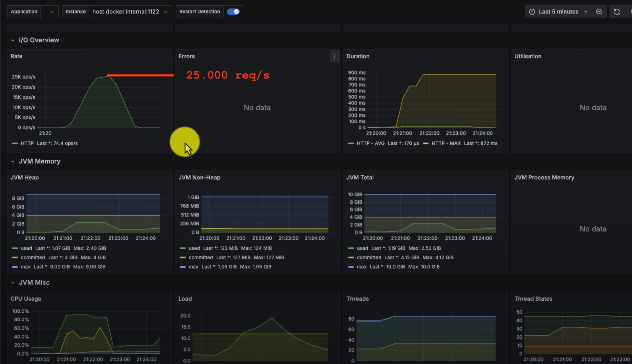Image resolution: width=632 pixels, height=364 pixels.
Task: Click blue swatch of max in JVM Total legend
Action: (351, 267)
